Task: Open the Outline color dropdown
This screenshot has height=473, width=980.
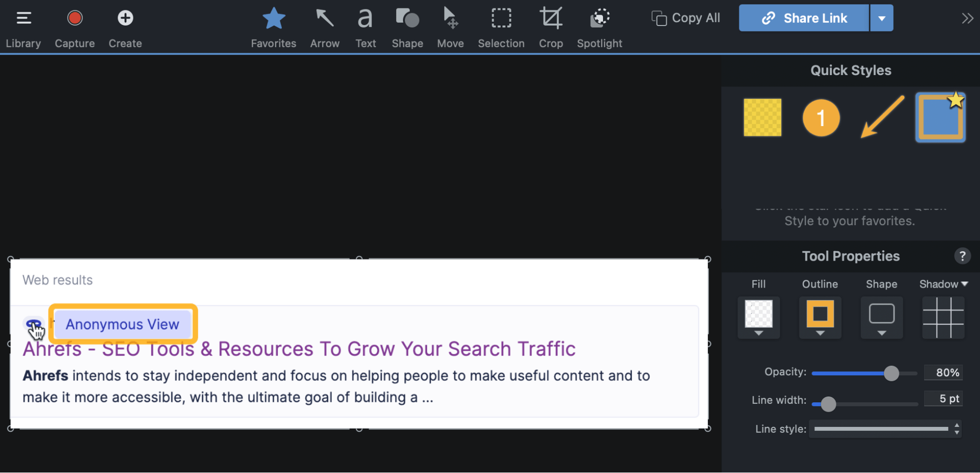Action: point(820,318)
